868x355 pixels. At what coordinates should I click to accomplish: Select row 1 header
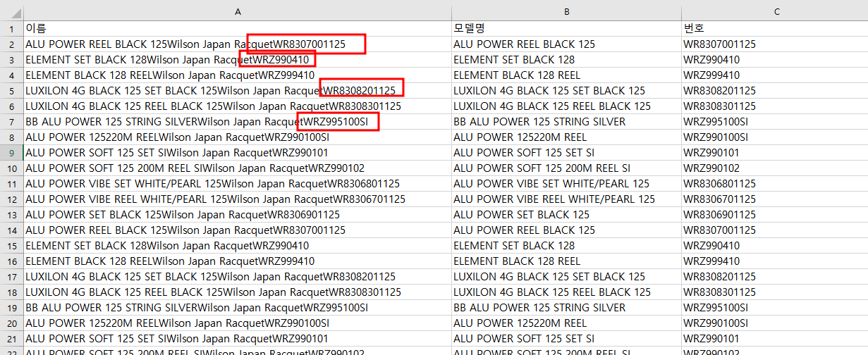coord(11,29)
